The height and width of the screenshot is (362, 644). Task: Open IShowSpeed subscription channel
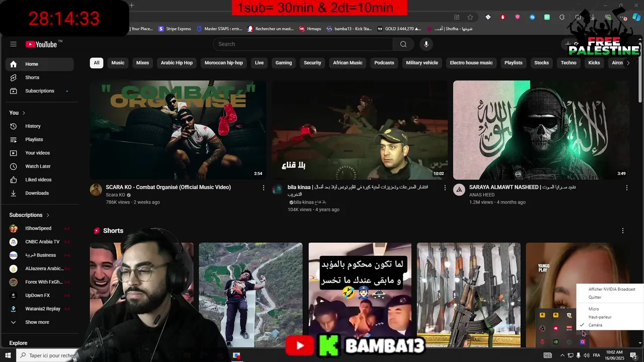(x=40, y=228)
